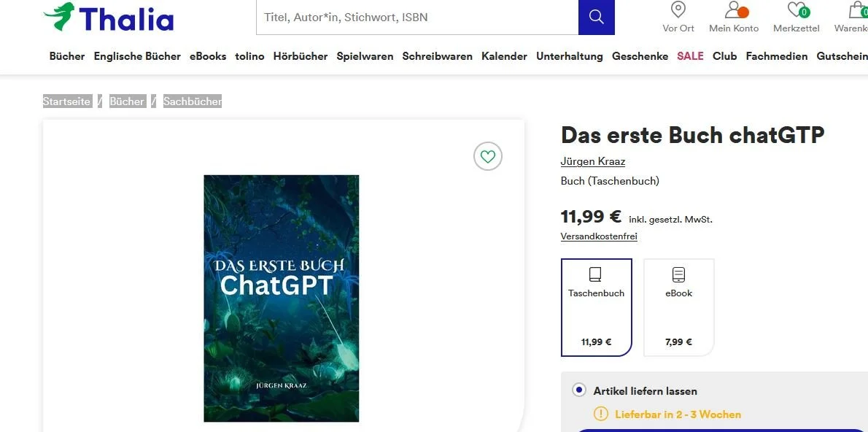Open the Merkzettel heart icon
Screen dimensions: 868x432
(797, 10)
